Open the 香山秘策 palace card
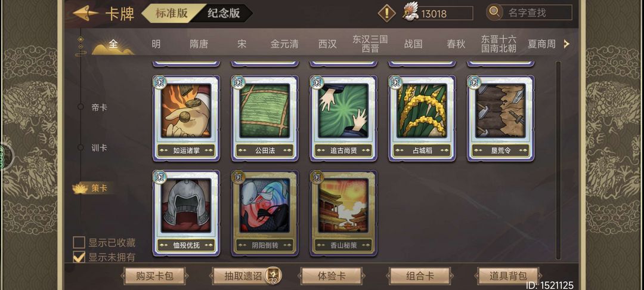The width and height of the screenshot is (644, 290). point(343,213)
